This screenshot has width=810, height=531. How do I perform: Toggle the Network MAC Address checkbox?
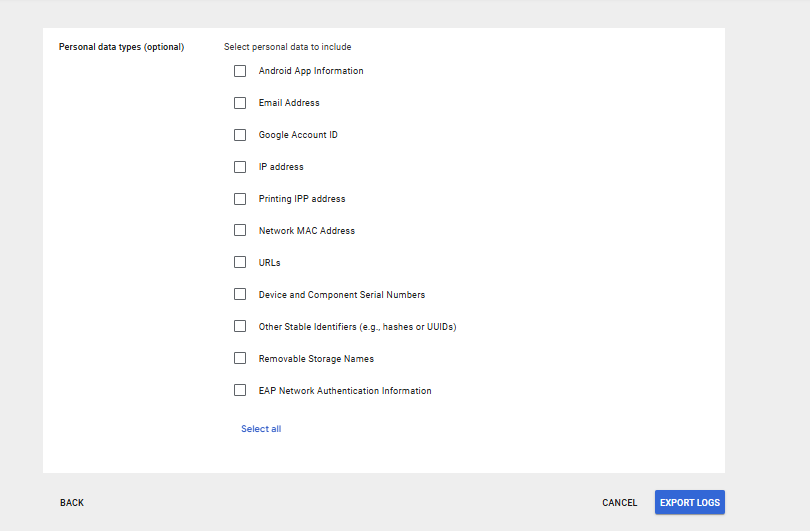[x=240, y=230]
